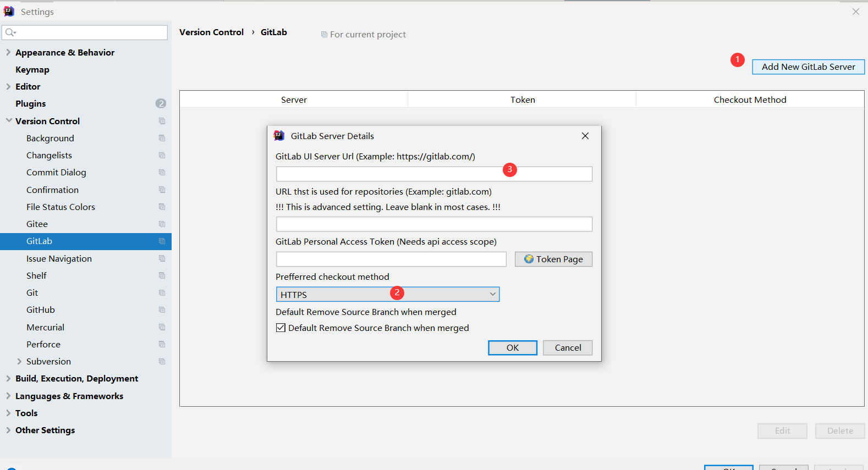
Task: Select Background under Version Control
Action: [50, 139]
